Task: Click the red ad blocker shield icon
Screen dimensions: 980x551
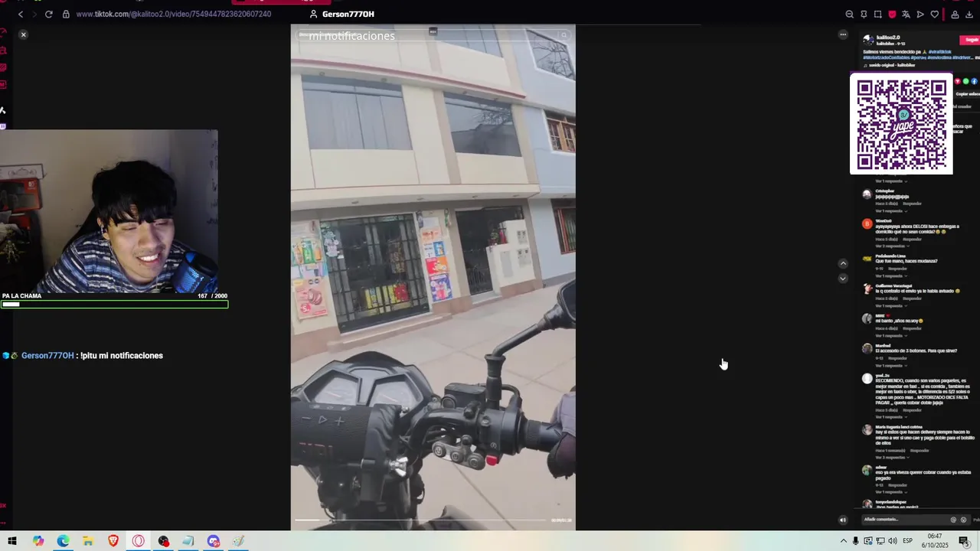Action: 892,15
